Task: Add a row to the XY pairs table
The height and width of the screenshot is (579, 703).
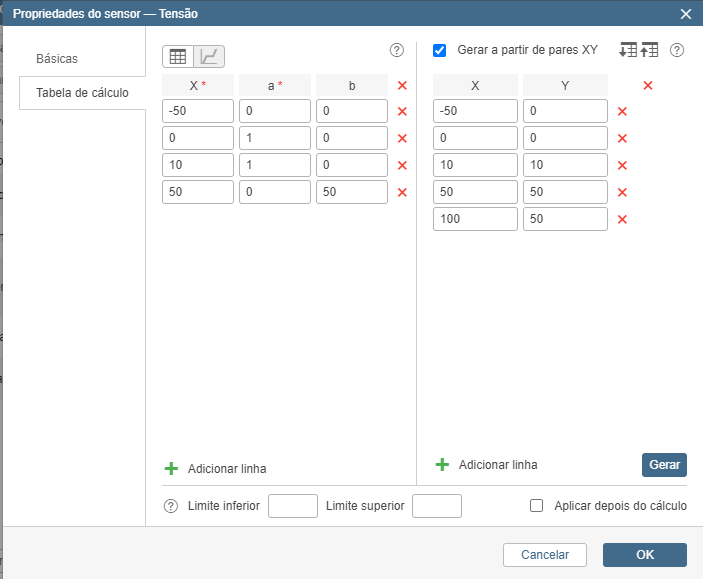Action: [x=487, y=465]
